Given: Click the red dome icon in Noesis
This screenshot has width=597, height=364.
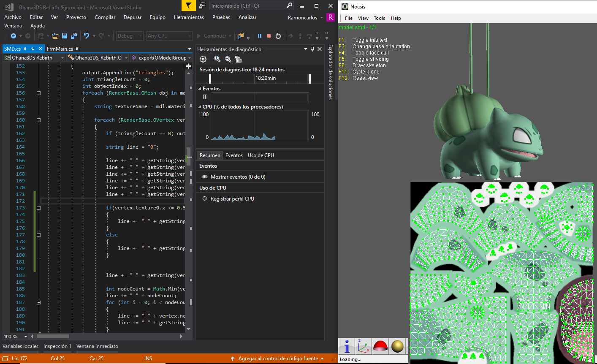Looking at the screenshot, I should point(380,346).
